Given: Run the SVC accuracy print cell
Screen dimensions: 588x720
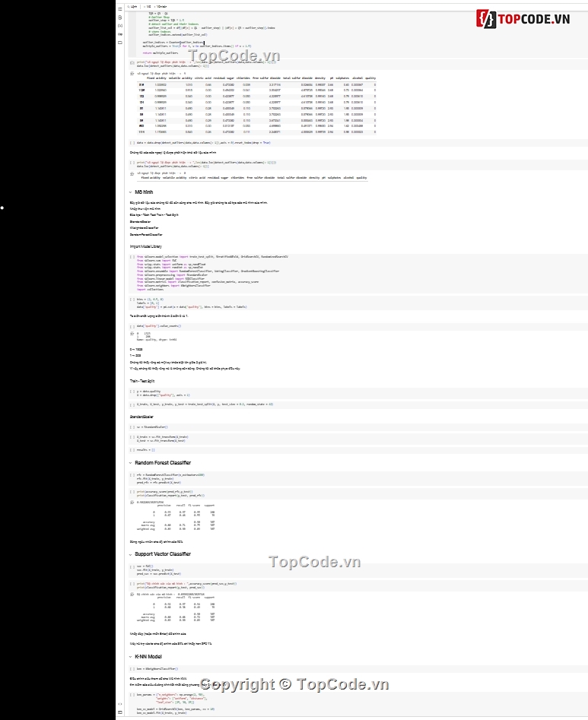Looking at the screenshot, I should pos(132,584).
